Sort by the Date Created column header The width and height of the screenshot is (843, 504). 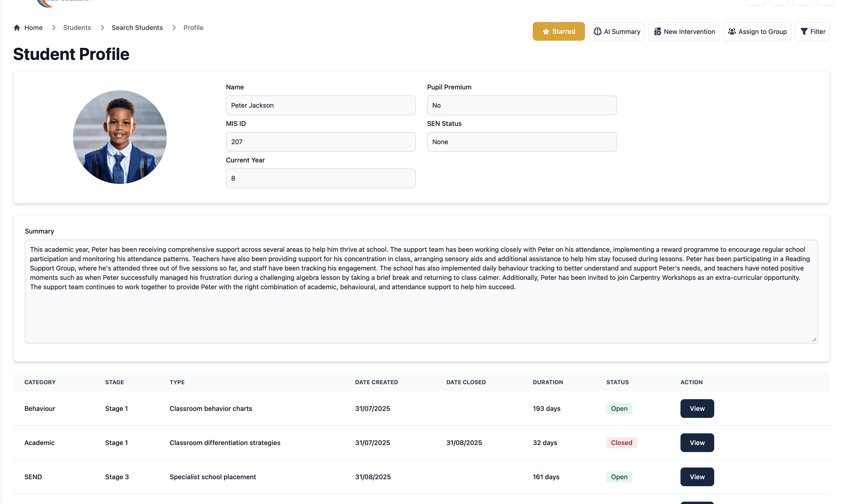click(376, 382)
